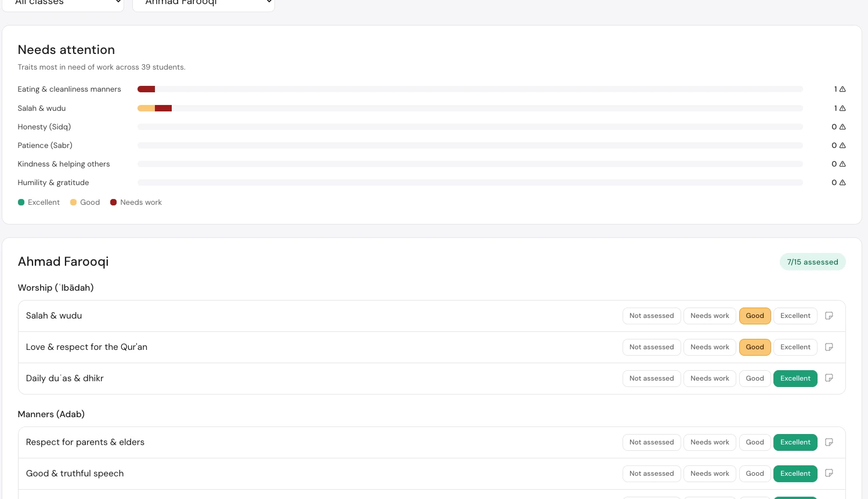Open note icon for Good & truthful speech
Viewport: 868px width, 499px height.
(829, 473)
